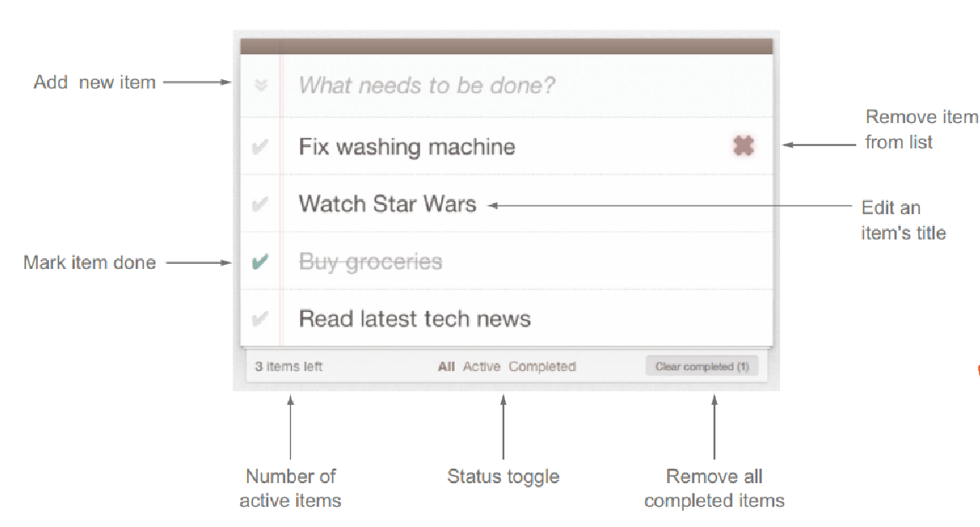The height and width of the screenshot is (527, 980).
Task: Tick the Read latest tech news checkmark
Action: 260,319
